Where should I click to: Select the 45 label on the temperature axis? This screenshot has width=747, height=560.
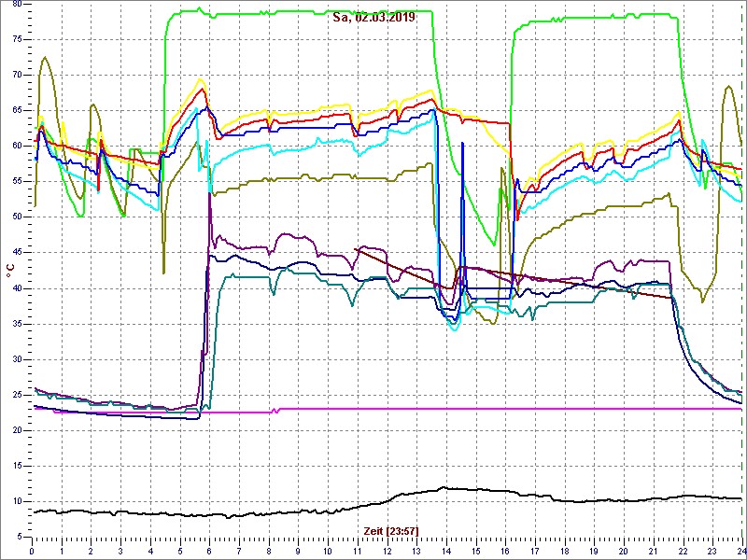17,252
